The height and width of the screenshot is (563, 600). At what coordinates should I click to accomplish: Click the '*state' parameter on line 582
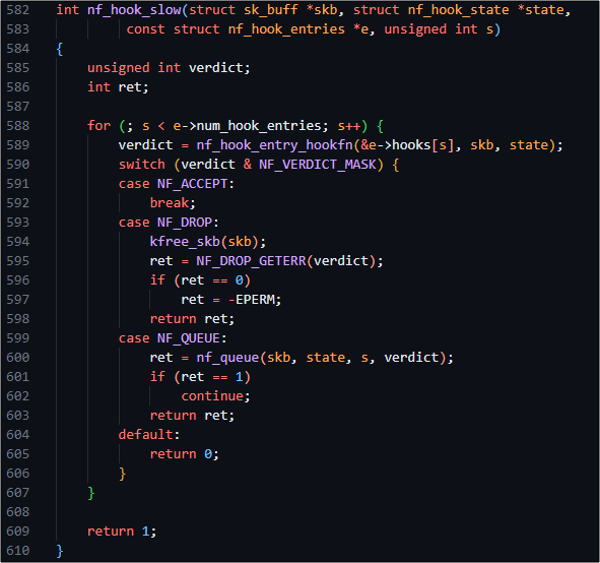pyautogui.click(x=541, y=10)
